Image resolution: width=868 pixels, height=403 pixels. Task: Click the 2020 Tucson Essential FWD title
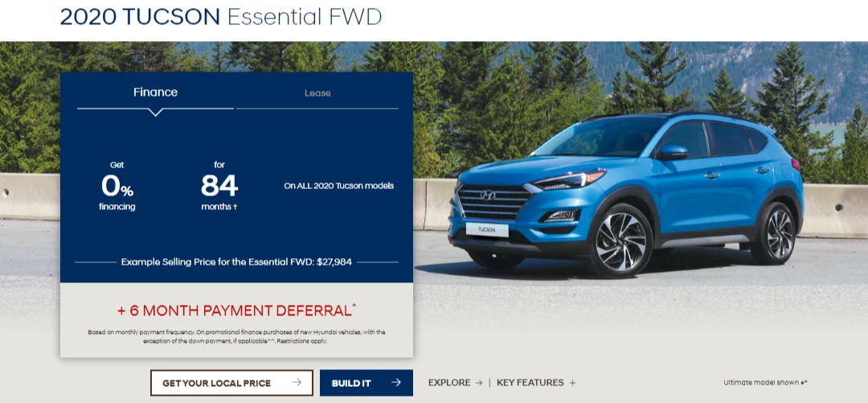(221, 17)
